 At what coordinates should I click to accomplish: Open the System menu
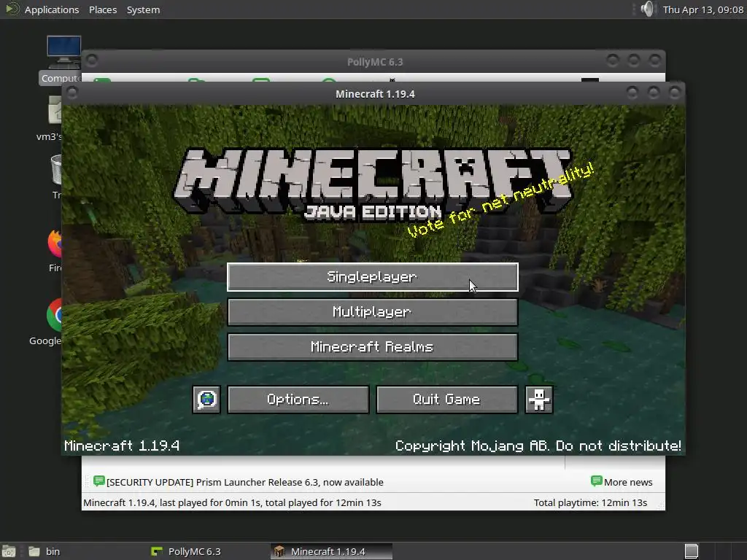pos(144,9)
